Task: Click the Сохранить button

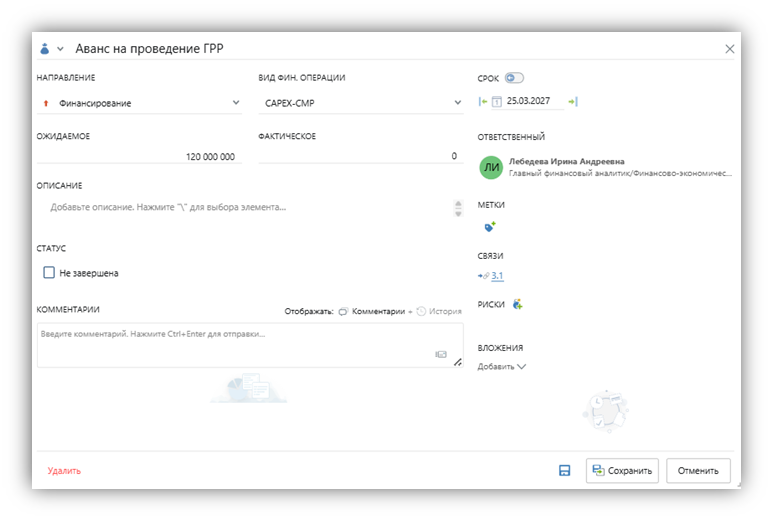Action: pyautogui.click(x=622, y=471)
